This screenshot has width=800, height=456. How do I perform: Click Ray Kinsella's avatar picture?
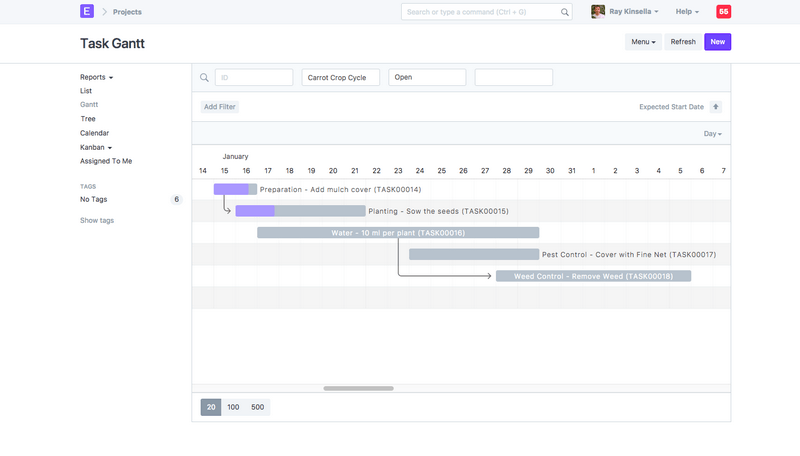click(598, 12)
